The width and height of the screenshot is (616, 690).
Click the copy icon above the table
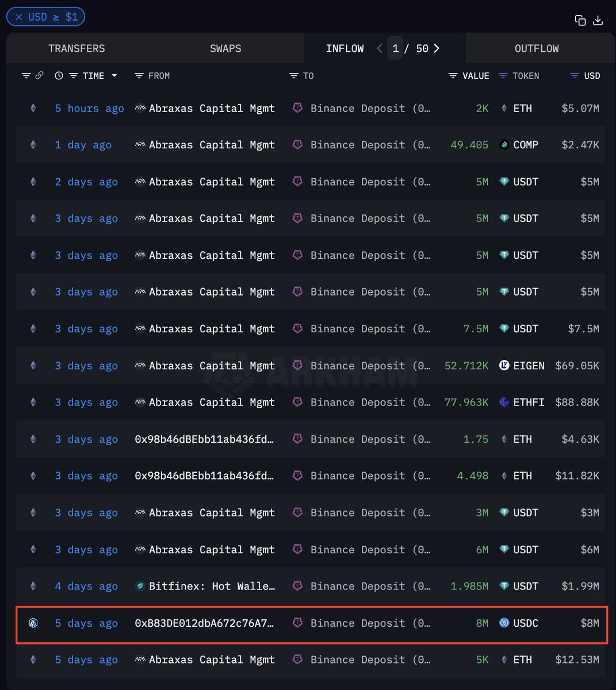point(580,21)
